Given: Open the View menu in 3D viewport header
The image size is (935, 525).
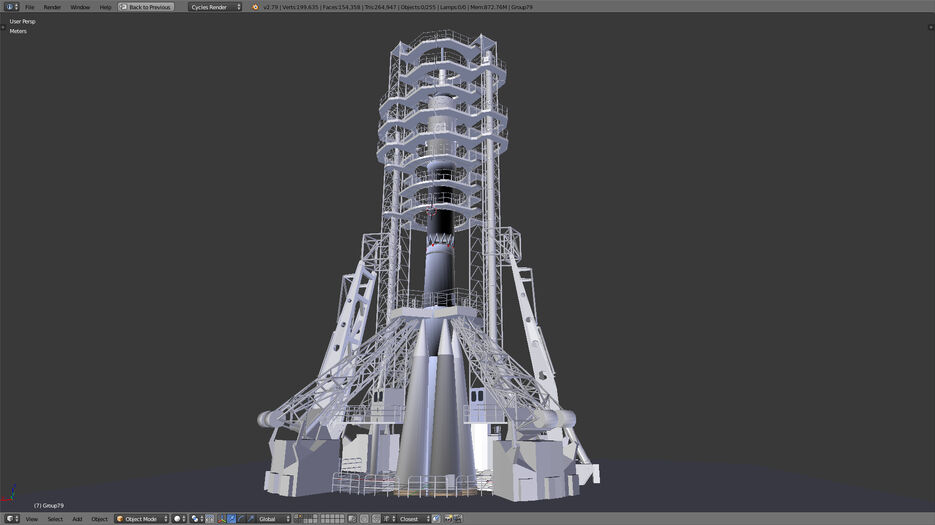Looking at the screenshot, I should (x=31, y=519).
